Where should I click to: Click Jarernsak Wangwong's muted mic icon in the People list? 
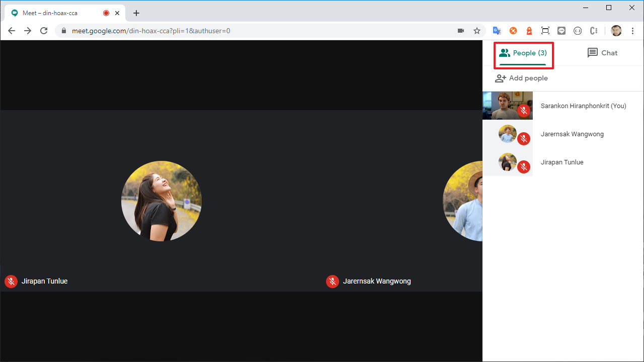(524, 139)
